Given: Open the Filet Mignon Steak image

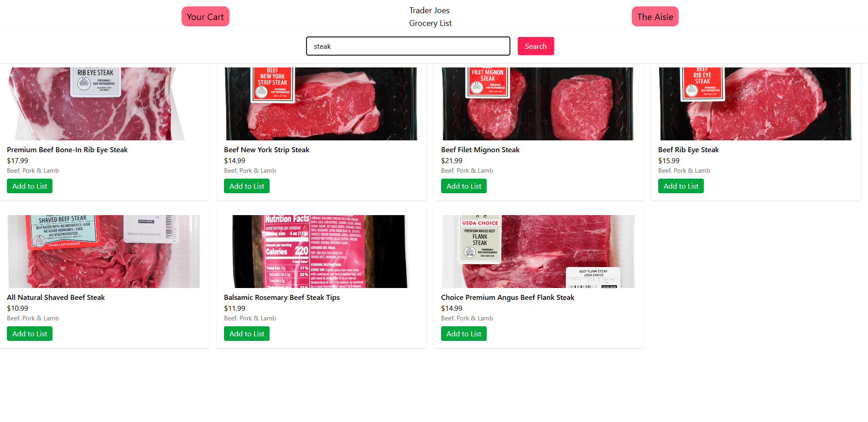Looking at the screenshot, I should coord(539,104).
